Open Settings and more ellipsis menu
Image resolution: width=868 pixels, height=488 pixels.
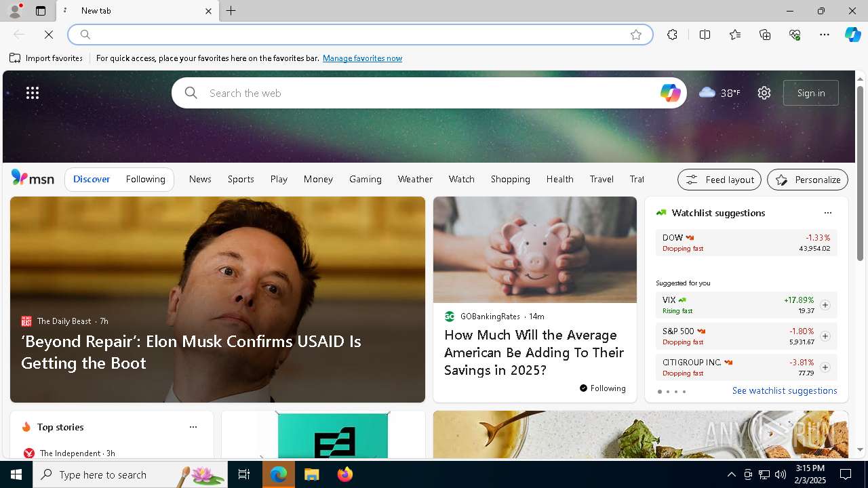tap(825, 35)
